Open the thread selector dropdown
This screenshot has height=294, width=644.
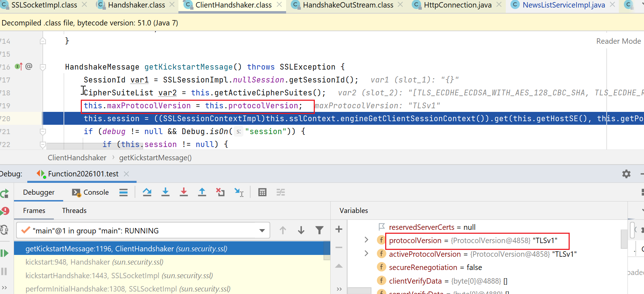[x=262, y=231]
